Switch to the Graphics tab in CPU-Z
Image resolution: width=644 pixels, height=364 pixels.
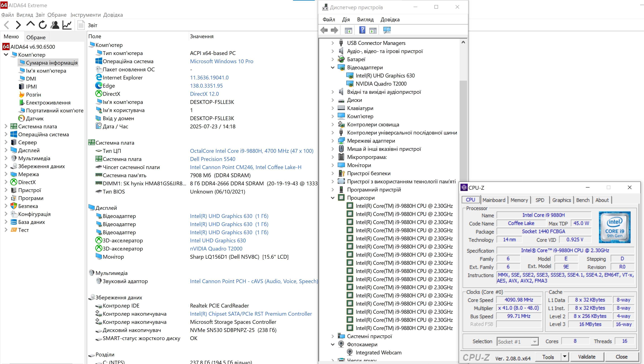coord(561,200)
